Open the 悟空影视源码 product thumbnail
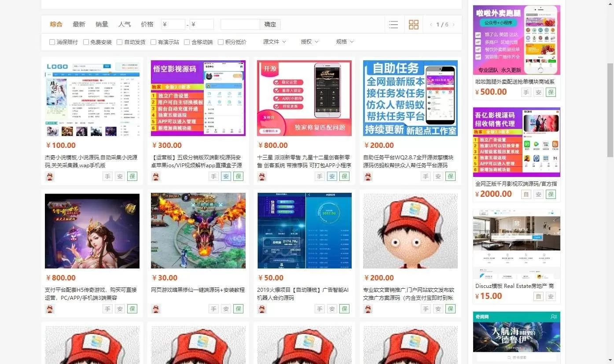 (198, 98)
